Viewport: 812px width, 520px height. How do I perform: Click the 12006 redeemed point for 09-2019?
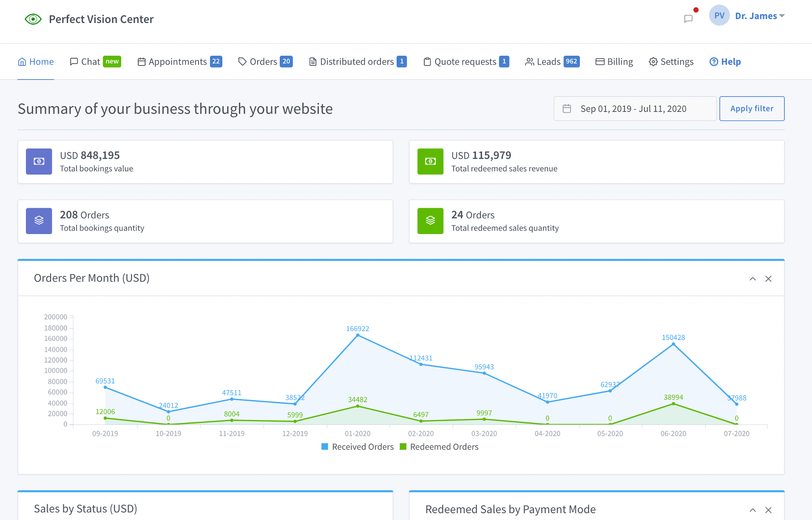[x=105, y=418]
